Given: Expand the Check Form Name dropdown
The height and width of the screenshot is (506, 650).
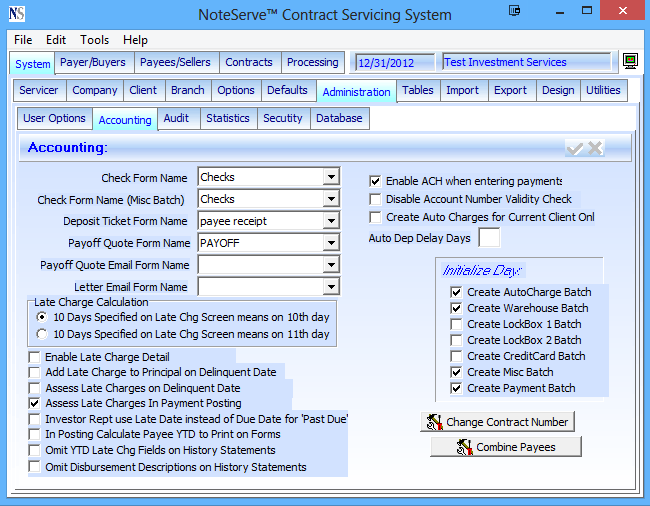Looking at the screenshot, I should (331, 178).
